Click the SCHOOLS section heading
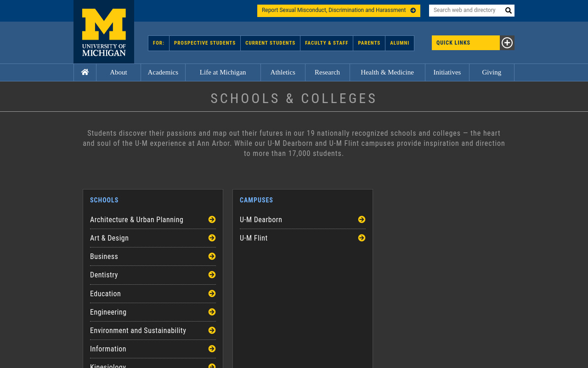Image resolution: width=588 pixels, height=368 pixels. (x=104, y=200)
